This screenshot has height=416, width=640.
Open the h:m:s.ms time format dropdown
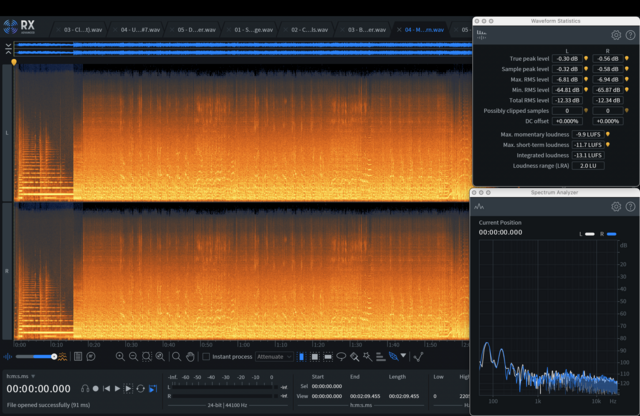(20, 376)
